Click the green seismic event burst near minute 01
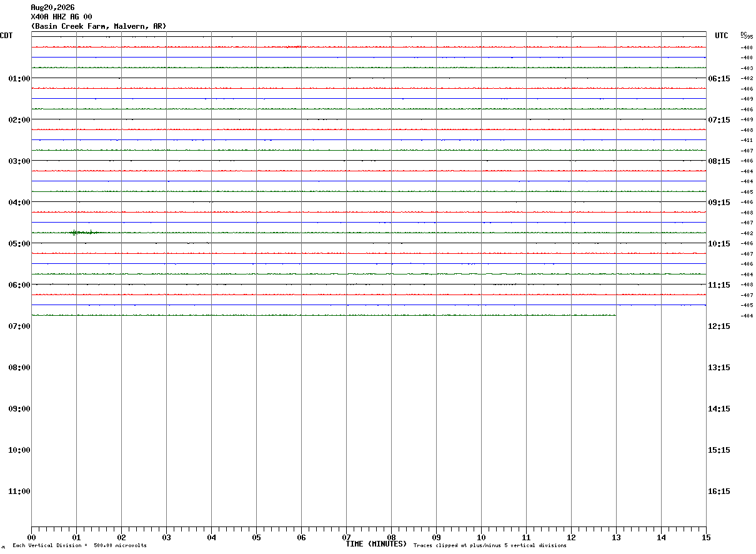Screen dimensions: 756x554 [83, 233]
